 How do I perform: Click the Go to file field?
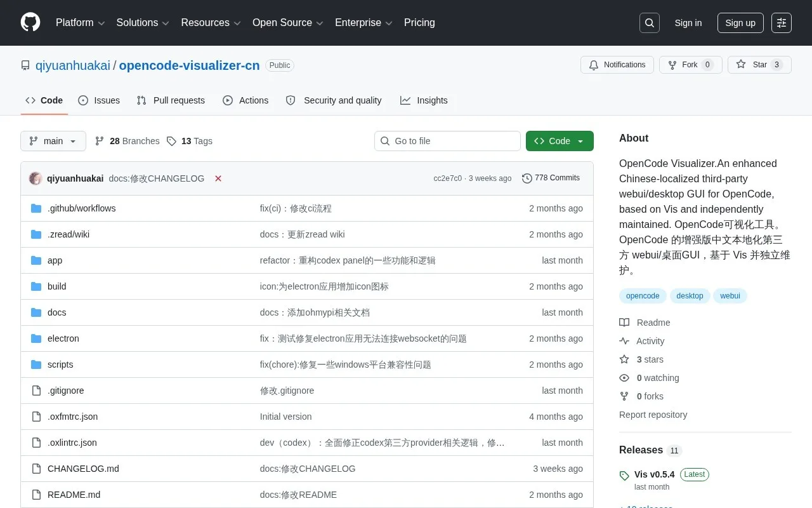coord(447,141)
